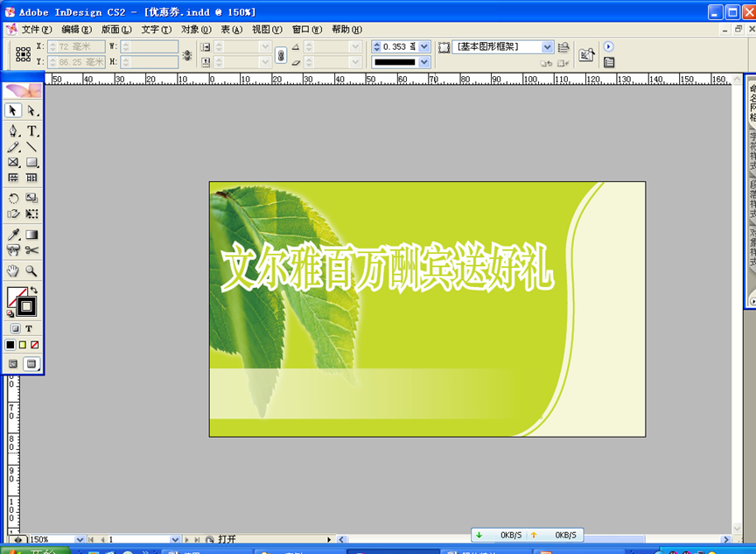The width and height of the screenshot is (756, 554).
Task: Pick the Line tool
Action: [31, 147]
